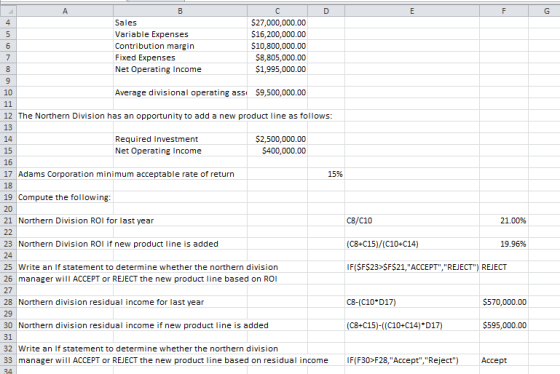
Task: Select column F header
Action: (504, 11)
